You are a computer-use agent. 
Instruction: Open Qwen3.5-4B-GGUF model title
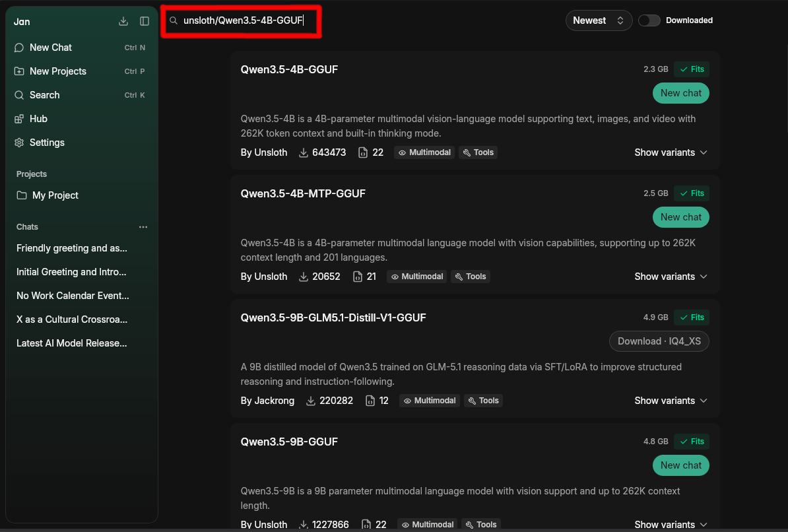point(289,69)
